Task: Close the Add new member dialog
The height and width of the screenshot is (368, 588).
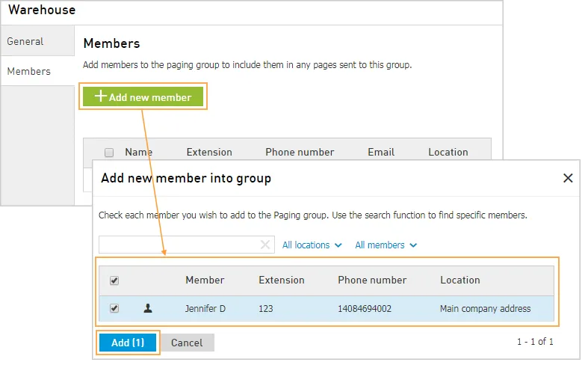Action: 568,178
